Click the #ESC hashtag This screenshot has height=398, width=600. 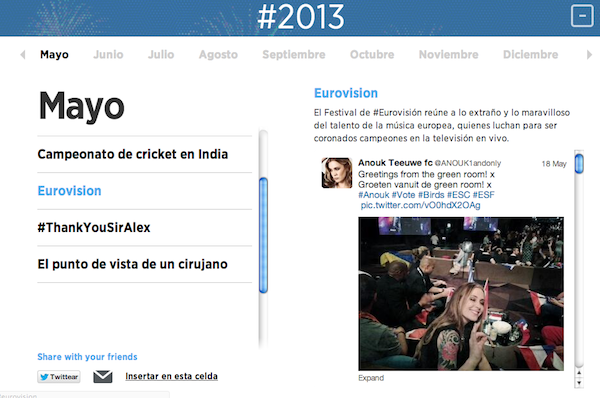[458, 195]
